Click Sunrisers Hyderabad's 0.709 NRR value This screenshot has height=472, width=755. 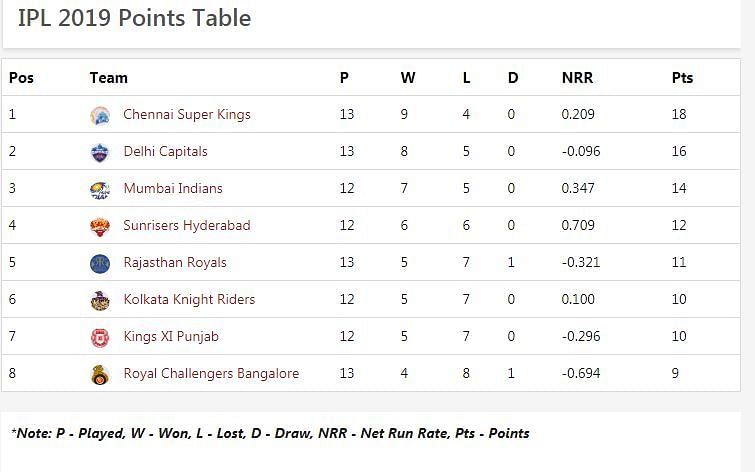coord(578,226)
